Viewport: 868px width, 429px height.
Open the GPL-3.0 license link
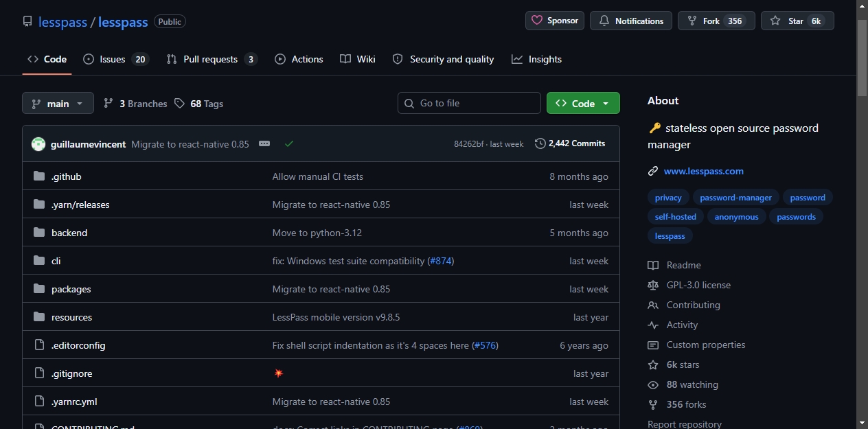coord(689,285)
